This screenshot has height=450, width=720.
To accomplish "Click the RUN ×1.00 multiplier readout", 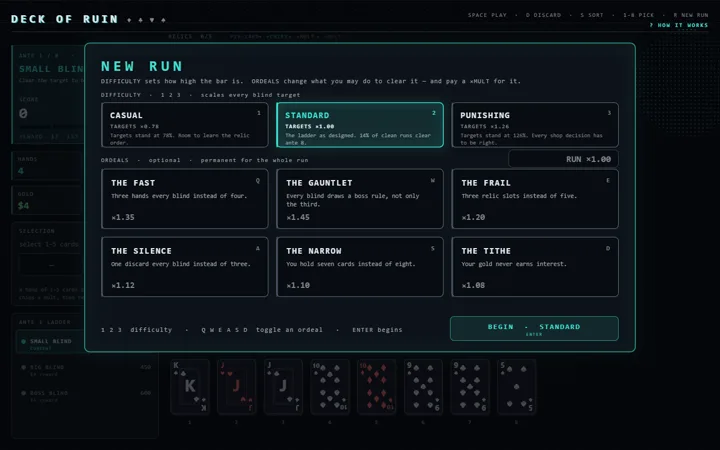I will 563,159.
